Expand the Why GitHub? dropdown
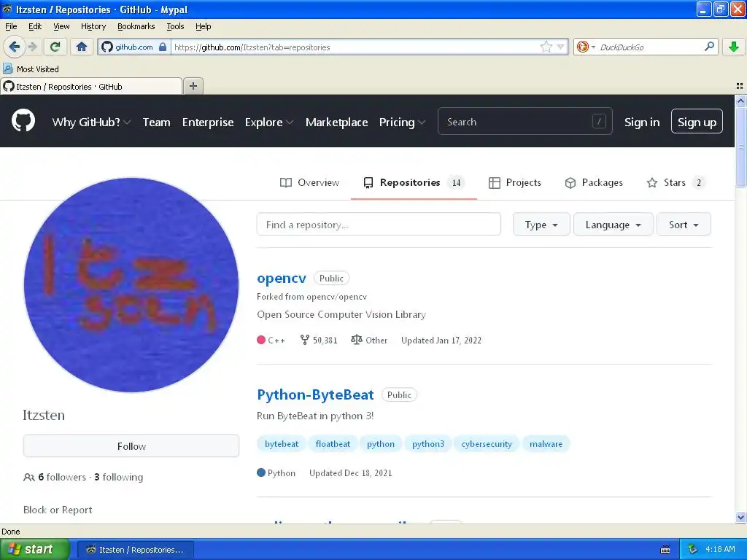 (91, 122)
